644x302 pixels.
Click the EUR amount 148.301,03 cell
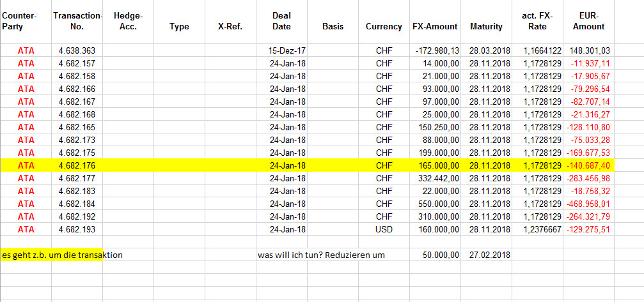[588, 51]
